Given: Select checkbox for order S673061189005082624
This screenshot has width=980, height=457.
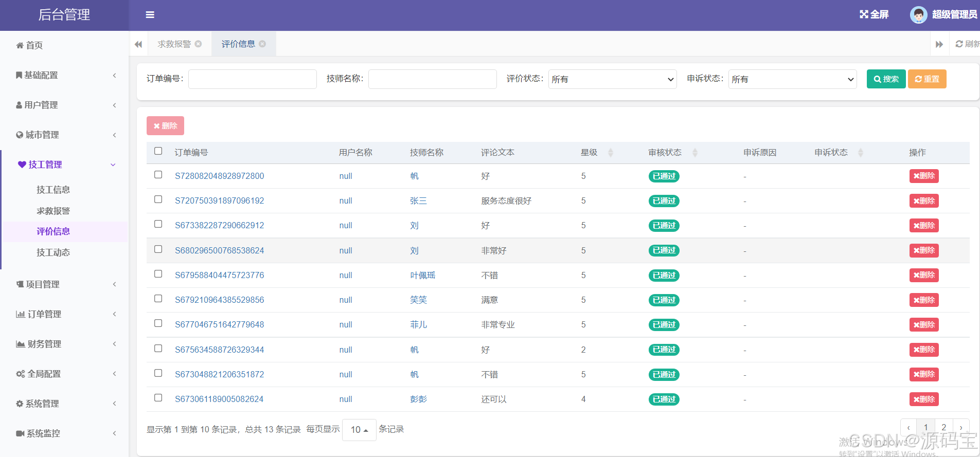Looking at the screenshot, I should pos(158,398).
